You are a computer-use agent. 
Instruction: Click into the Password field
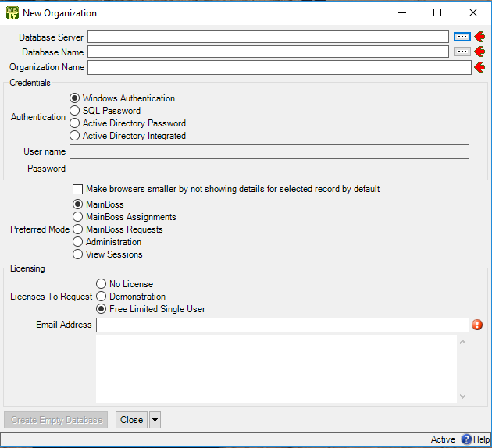pos(269,169)
